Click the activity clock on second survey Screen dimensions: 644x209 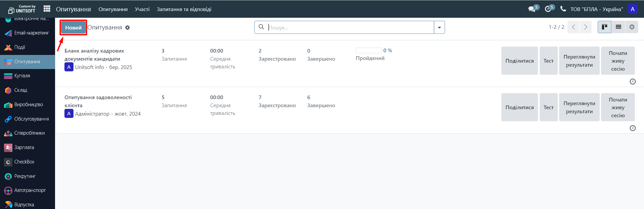[633, 128]
